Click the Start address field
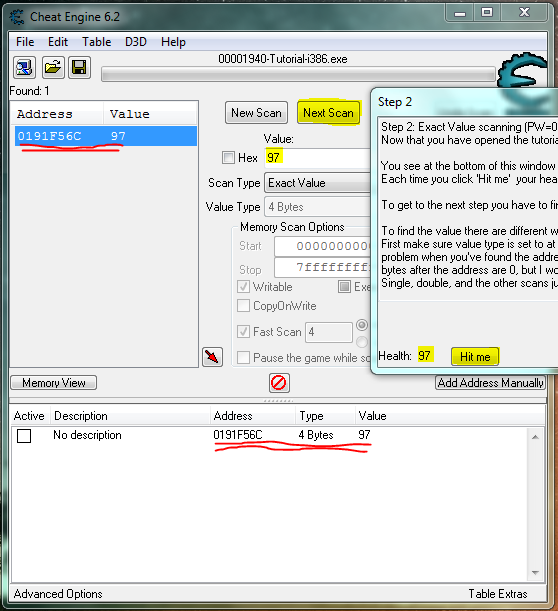 point(323,246)
